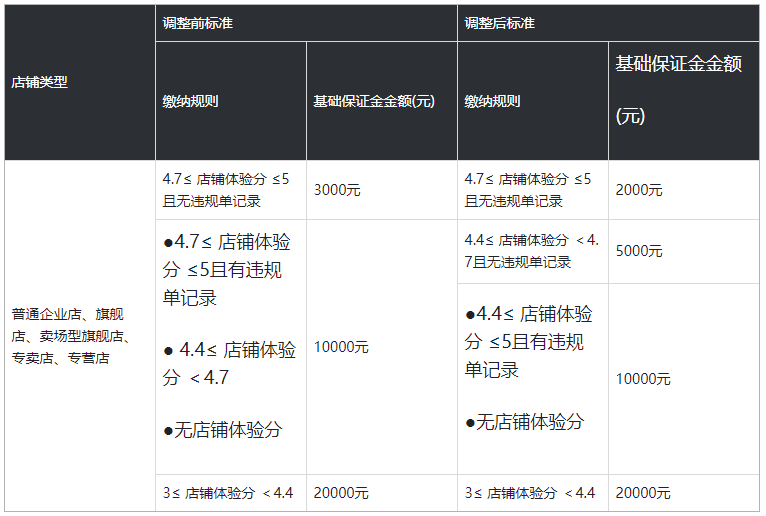766x516 pixels.
Task: Click 缴纳规则 header under 调整后标准
Action: pyautogui.click(x=493, y=101)
